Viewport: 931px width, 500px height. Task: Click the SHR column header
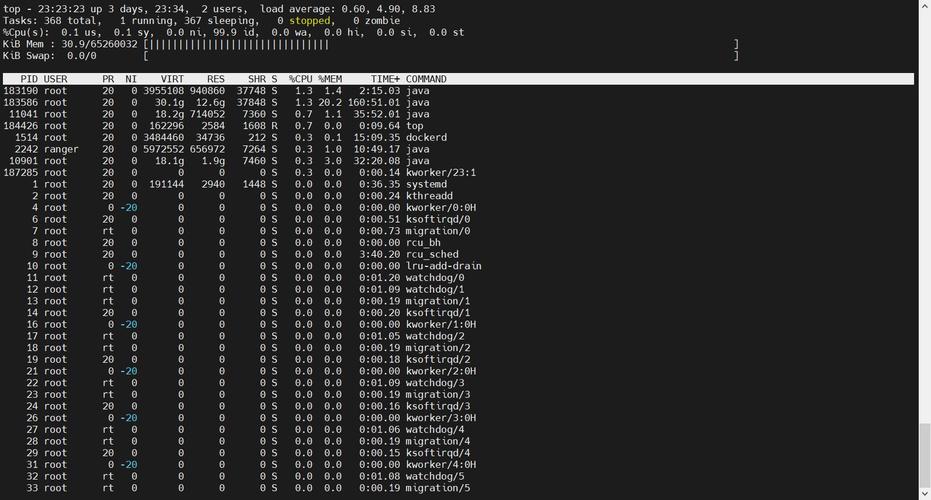(257, 79)
